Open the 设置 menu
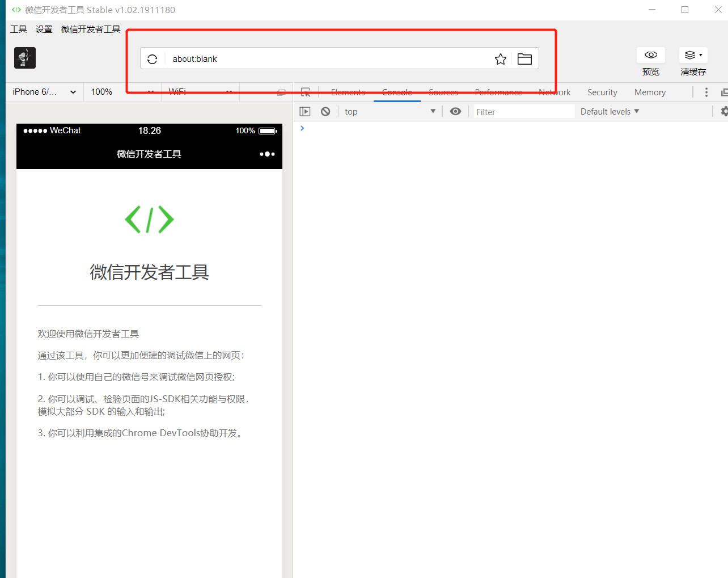 tap(44, 29)
